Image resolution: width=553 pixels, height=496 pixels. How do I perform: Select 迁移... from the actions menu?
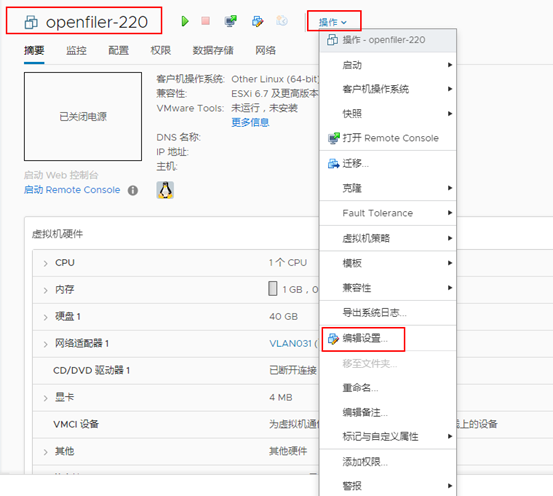click(388, 164)
